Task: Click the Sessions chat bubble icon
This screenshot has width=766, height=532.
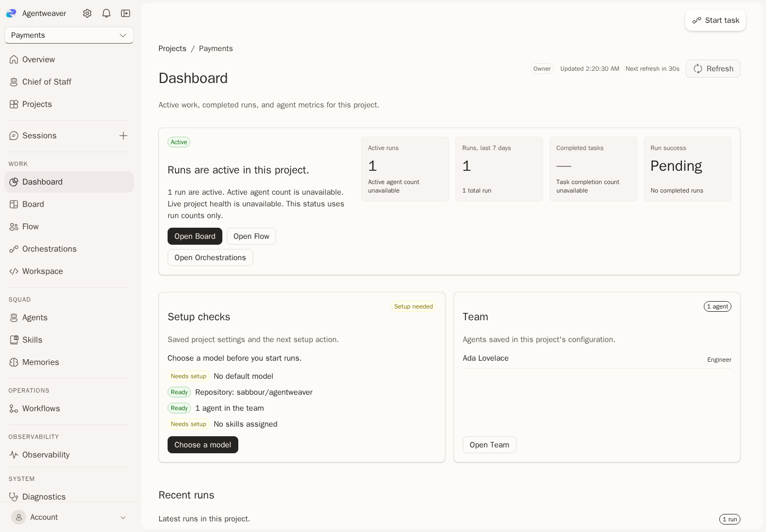Action: click(x=14, y=136)
